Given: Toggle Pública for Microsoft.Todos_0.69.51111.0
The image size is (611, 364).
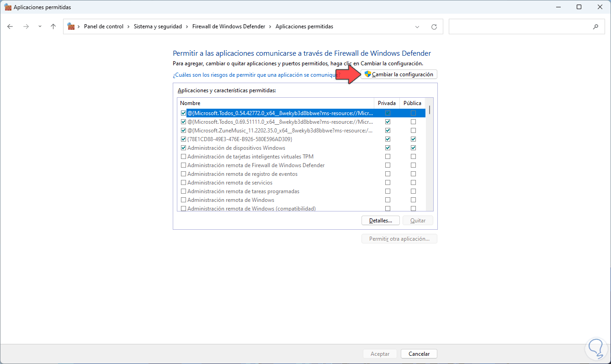Looking at the screenshot, I should (413, 122).
